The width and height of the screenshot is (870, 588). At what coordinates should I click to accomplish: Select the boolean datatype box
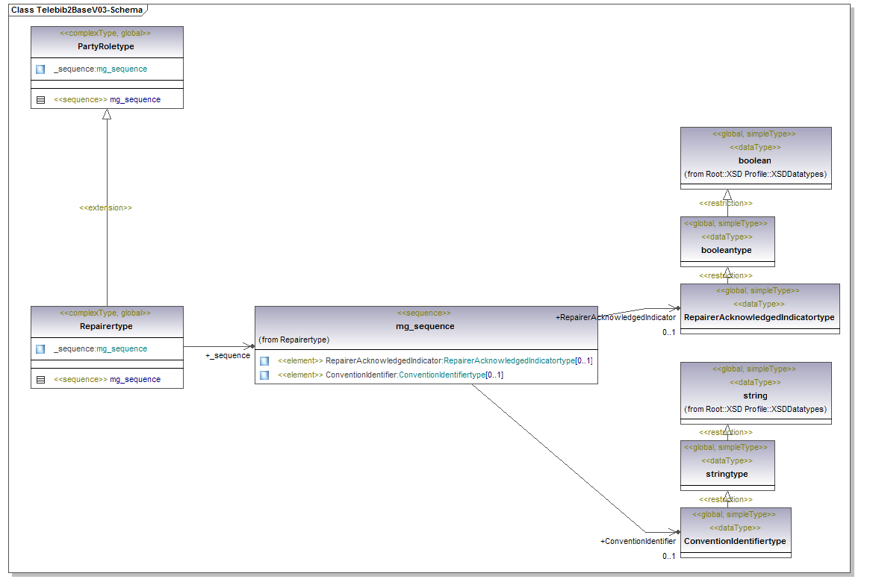[755, 158]
